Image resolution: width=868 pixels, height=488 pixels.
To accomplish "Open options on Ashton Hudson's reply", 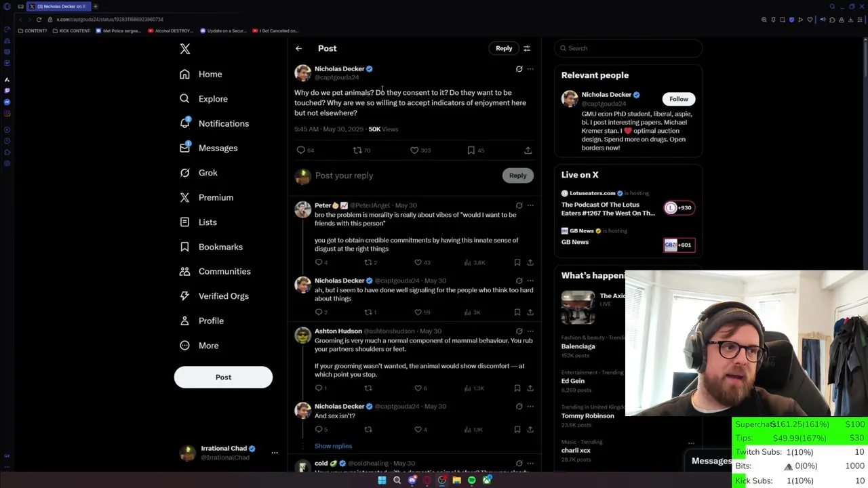I will [530, 331].
